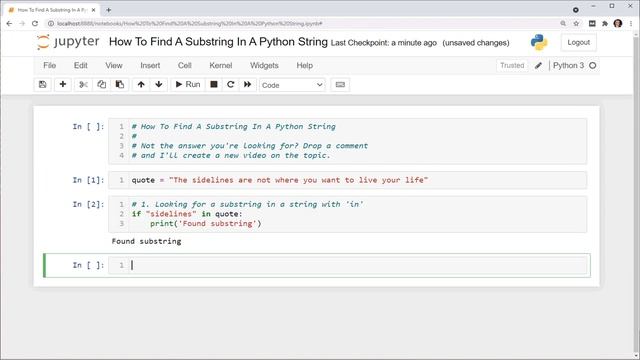Go back in the browser
640x360 pixels.
click(9, 24)
